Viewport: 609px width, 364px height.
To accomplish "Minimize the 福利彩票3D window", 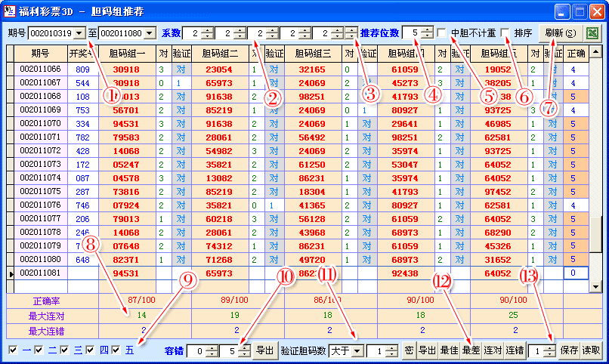I will [561, 11].
